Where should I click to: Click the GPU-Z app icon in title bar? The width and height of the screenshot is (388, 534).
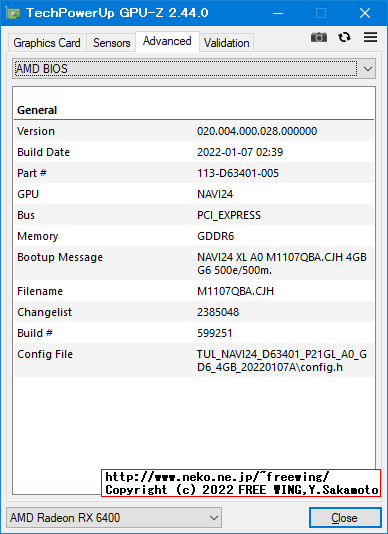13,13
